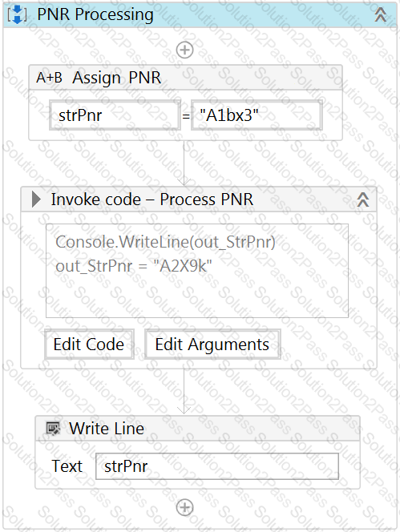Click the Text label in Write Line
400x532 pixels.
pyautogui.click(x=67, y=466)
